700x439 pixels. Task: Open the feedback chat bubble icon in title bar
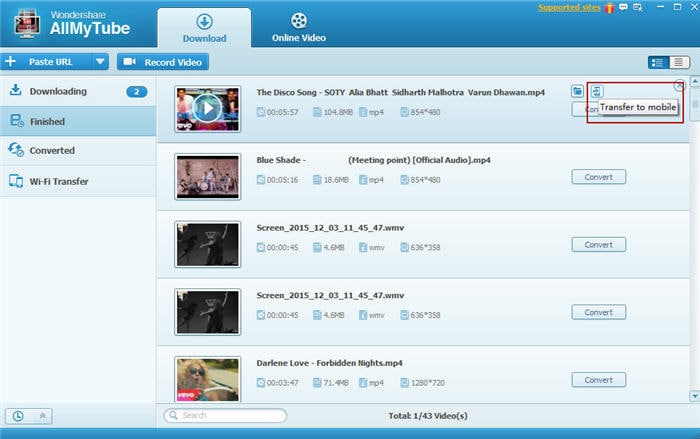[623, 7]
